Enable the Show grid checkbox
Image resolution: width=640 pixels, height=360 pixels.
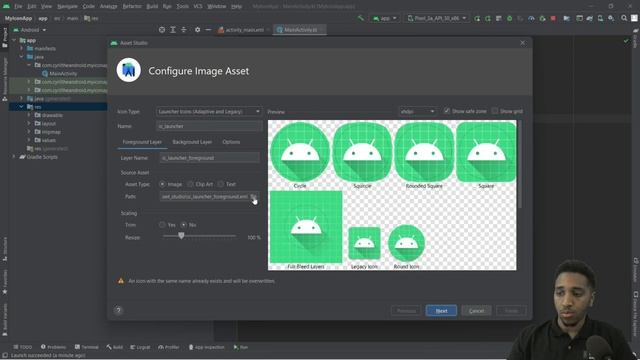(x=495, y=111)
